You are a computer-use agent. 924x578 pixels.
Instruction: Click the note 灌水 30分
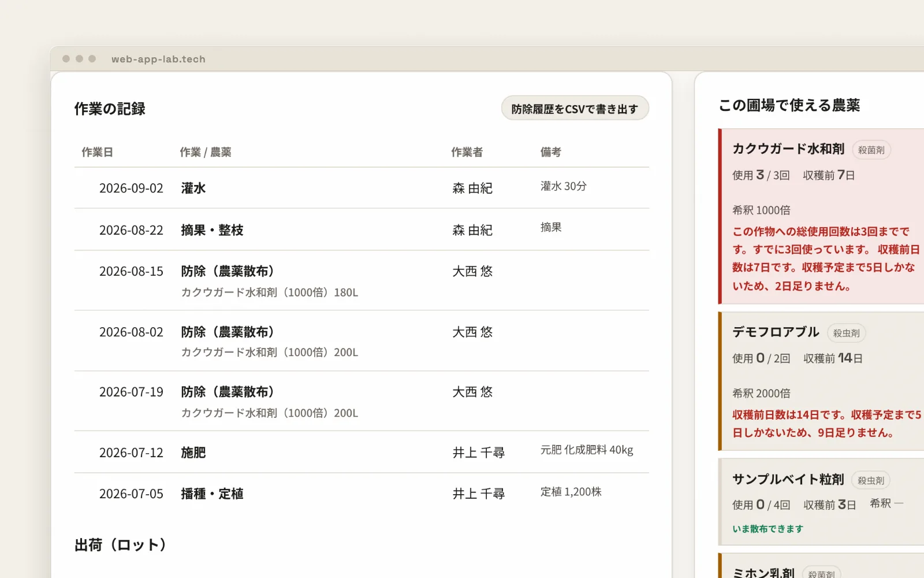tap(564, 186)
